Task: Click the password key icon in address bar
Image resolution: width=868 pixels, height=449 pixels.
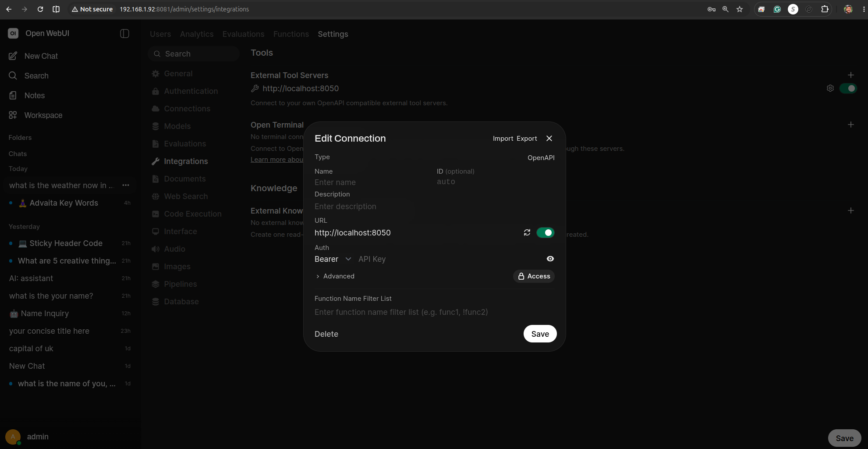Action: [712, 9]
